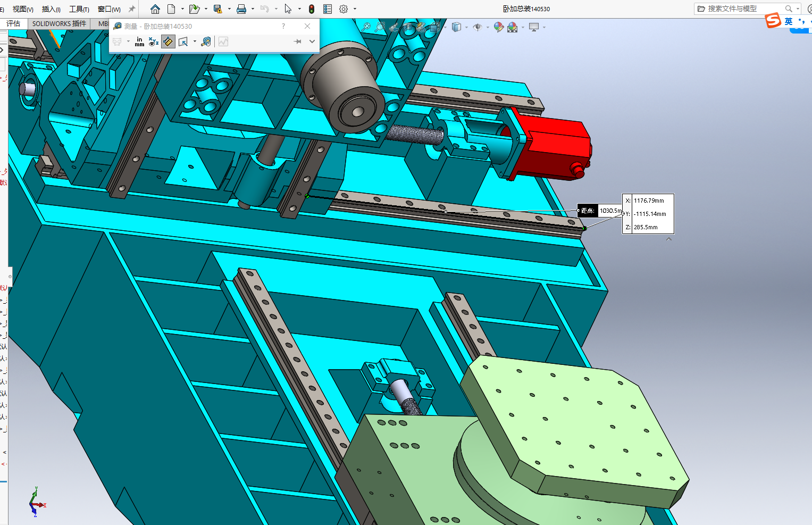This screenshot has width=812, height=525.
Task: Save the assembly with the Save icon
Action: click(217, 9)
